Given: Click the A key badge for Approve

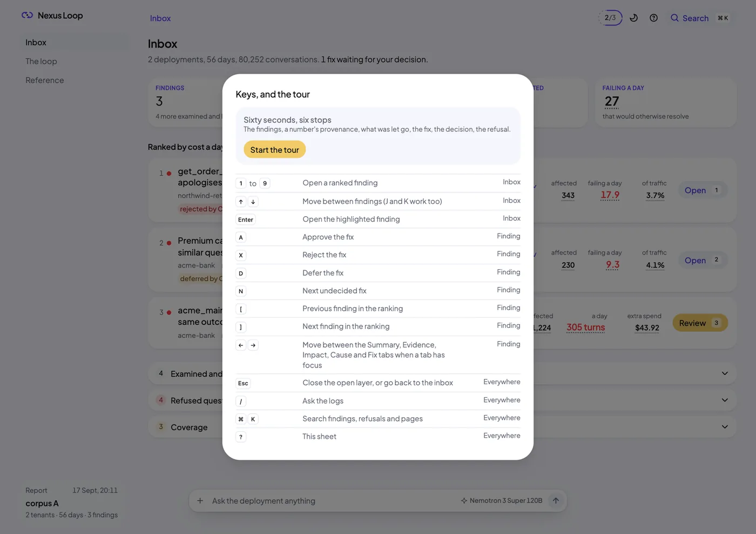Looking at the screenshot, I should [x=241, y=237].
